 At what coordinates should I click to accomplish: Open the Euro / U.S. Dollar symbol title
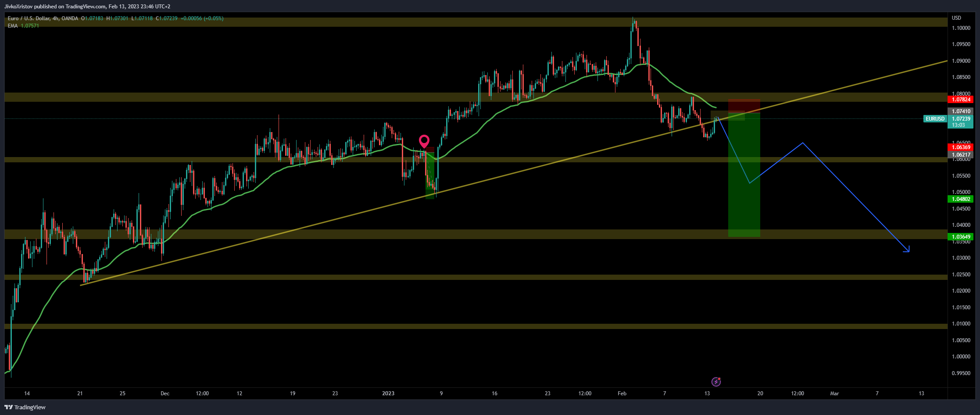[43, 18]
